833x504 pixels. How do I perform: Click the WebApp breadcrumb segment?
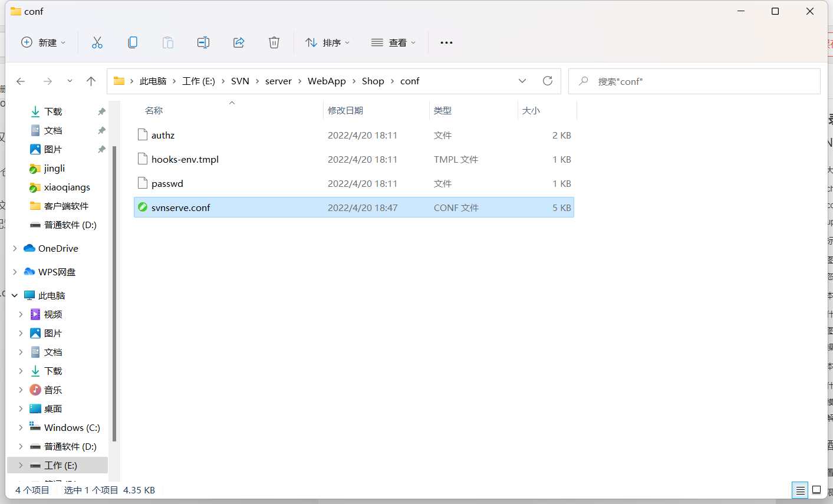click(x=327, y=81)
